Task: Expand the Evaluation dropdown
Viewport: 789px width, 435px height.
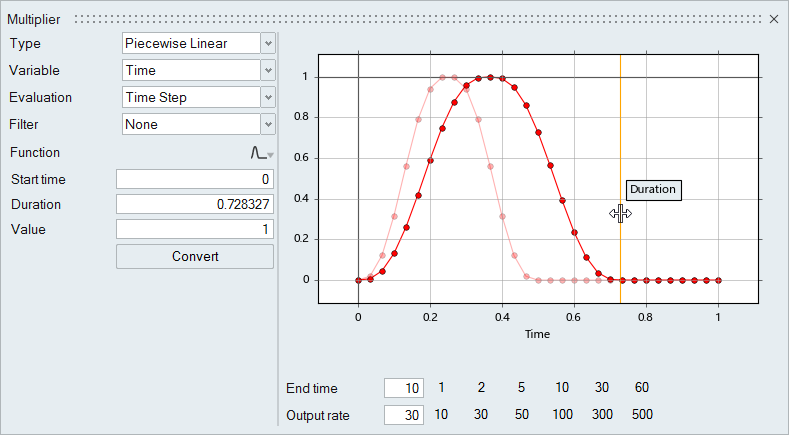Action: (x=267, y=97)
